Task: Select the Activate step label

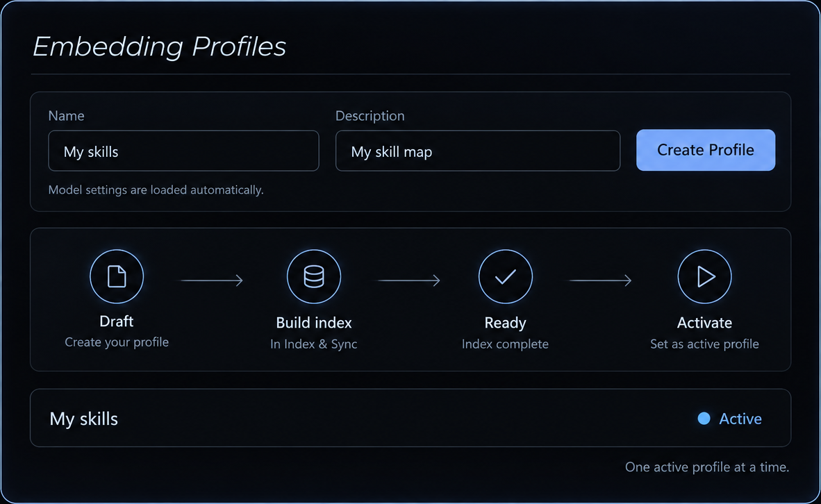Action: [704, 322]
